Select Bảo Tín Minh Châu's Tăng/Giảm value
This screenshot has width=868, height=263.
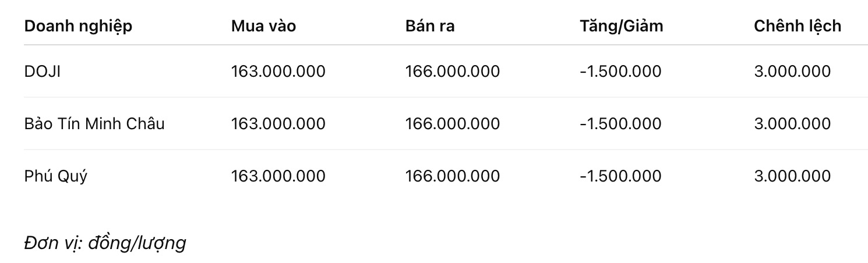pyautogui.click(x=620, y=124)
